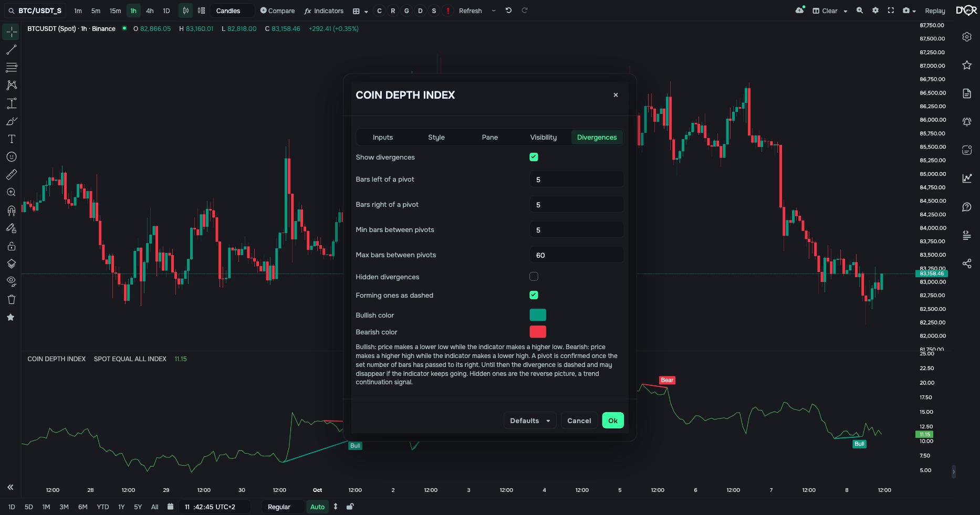Open the watchlist star in right sidebar
The image size is (980, 515).
967,65
